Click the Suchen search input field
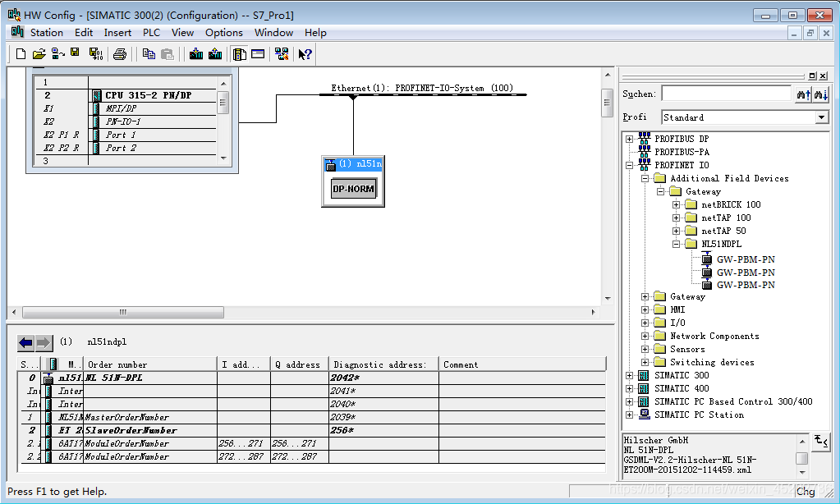The image size is (840, 504). click(726, 94)
